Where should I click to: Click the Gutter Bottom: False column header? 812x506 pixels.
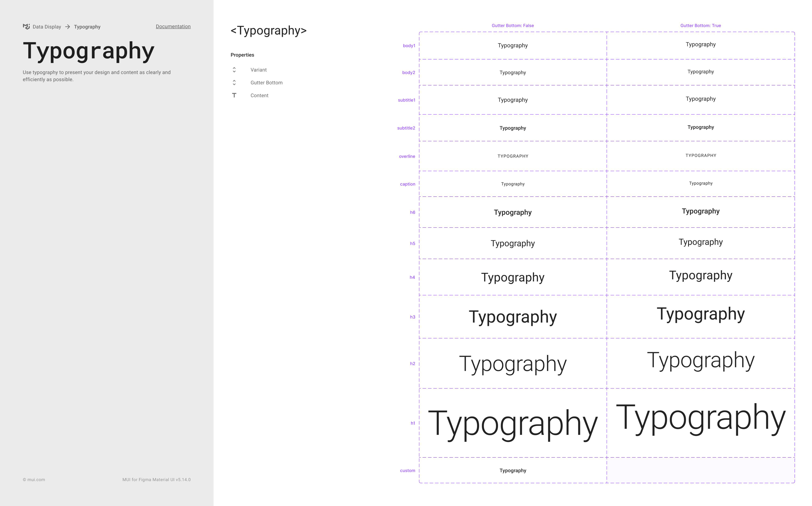(x=513, y=25)
